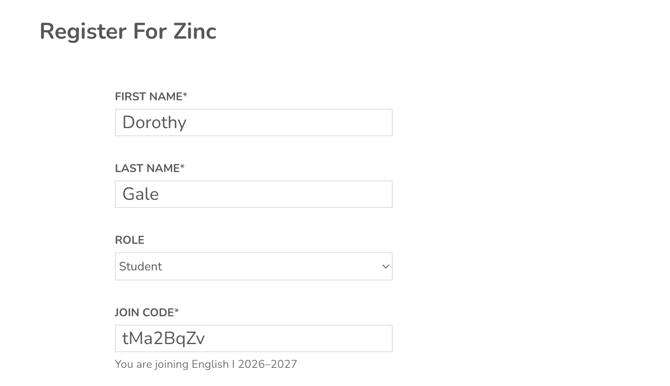
Task: Click the 'Gale' text in Last Name
Action: (x=141, y=194)
